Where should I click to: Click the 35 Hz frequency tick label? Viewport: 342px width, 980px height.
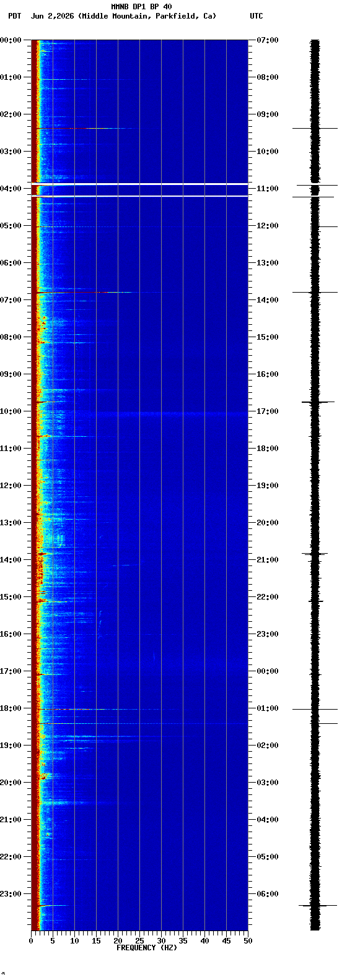click(183, 941)
